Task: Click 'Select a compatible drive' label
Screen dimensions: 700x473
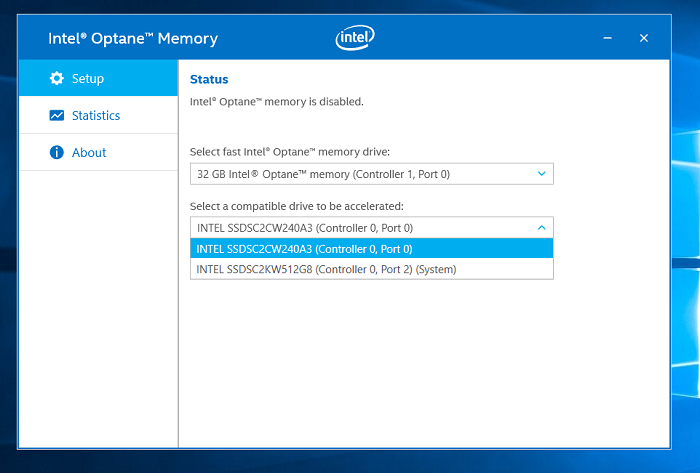Action: click(297, 206)
